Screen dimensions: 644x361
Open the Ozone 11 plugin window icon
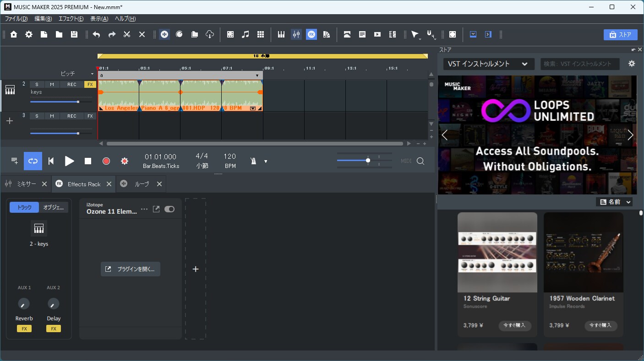[156, 209]
